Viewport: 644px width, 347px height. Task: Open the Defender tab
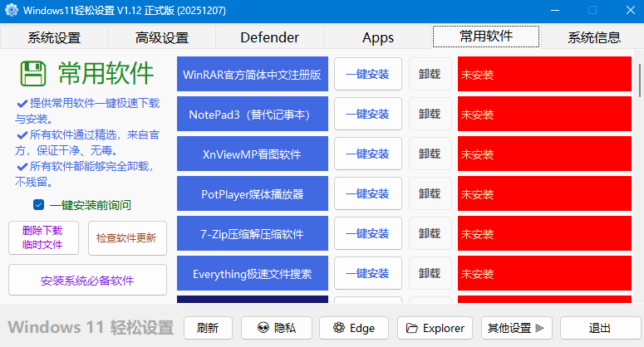tap(269, 37)
